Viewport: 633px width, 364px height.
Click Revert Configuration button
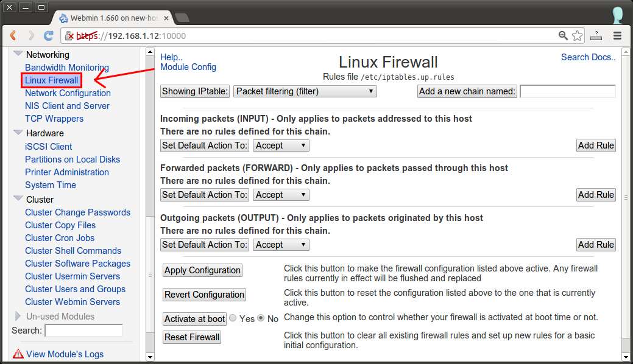(x=204, y=295)
